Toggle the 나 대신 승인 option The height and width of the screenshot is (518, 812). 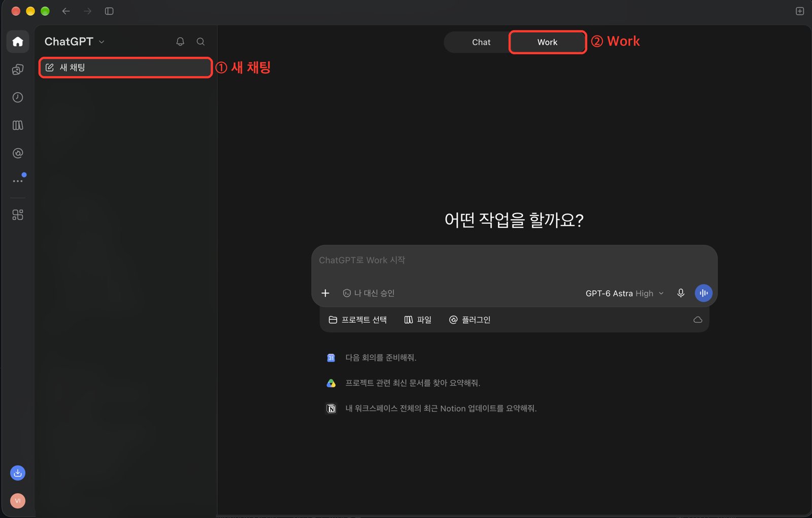(369, 293)
